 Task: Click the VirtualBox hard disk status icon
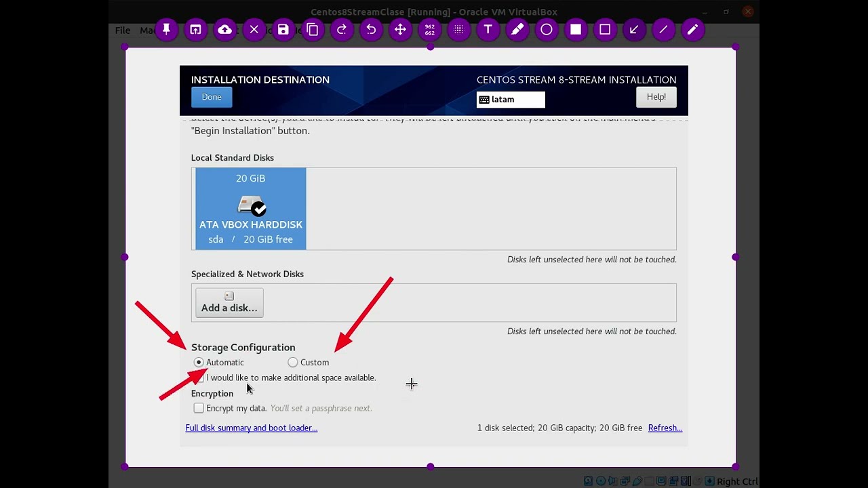pos(588,481)
